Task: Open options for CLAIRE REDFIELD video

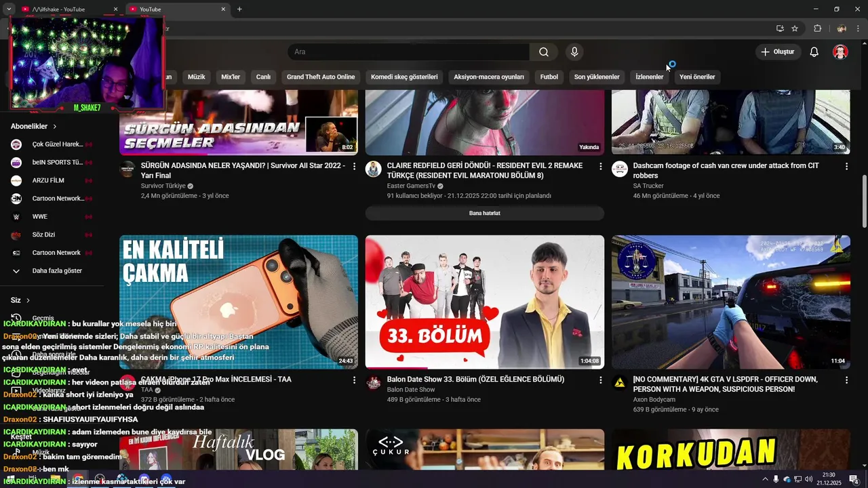Action: pos(600,167)
